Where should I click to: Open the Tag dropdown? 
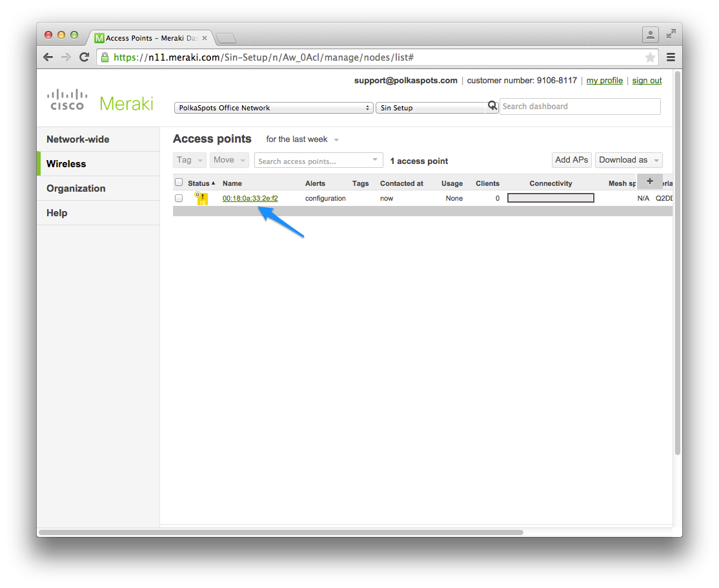coord(189,160)
